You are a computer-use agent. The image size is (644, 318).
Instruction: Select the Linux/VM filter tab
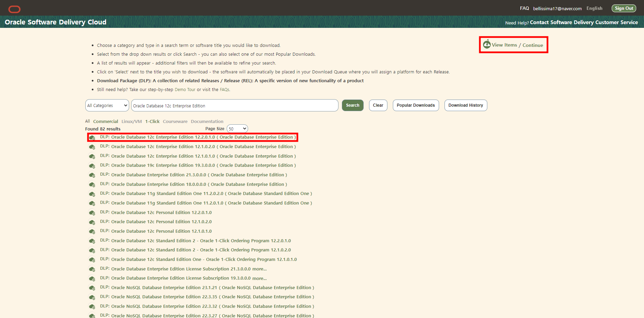pyautogui.click(x=132, y=121)
